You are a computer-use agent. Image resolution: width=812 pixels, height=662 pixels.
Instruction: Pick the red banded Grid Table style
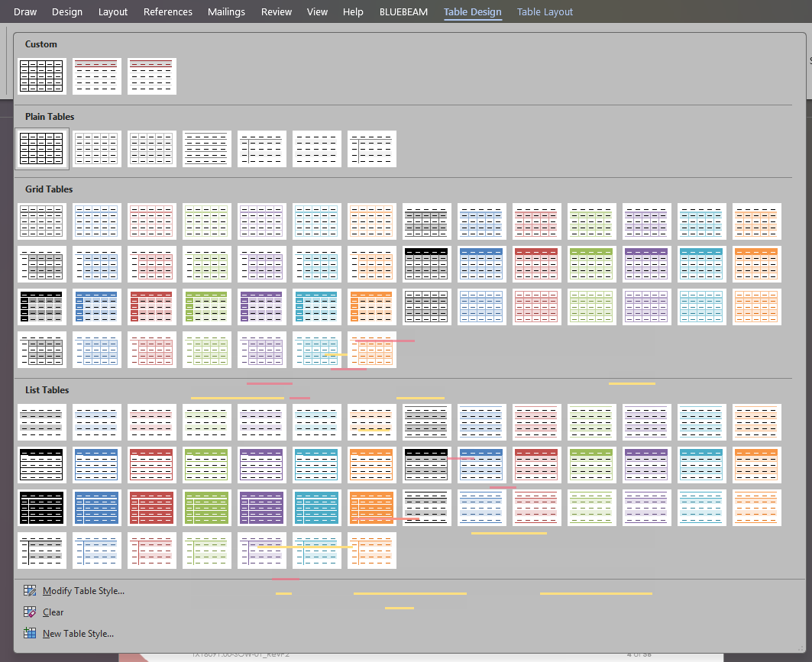(151, 263)
